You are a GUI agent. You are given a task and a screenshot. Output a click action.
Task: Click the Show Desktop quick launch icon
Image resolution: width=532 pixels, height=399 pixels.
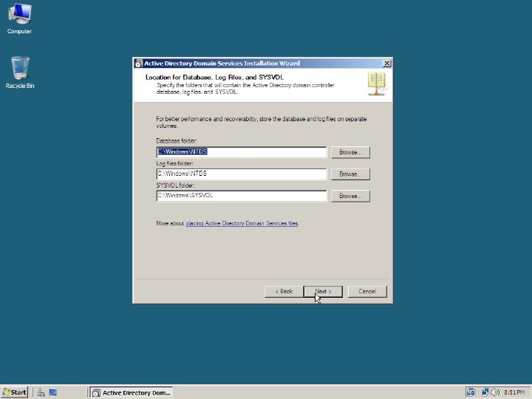coord(53,392)
